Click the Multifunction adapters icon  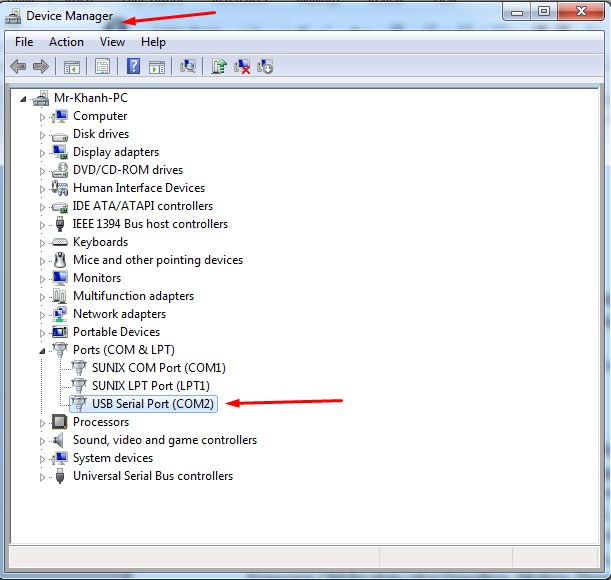[60, 296]
